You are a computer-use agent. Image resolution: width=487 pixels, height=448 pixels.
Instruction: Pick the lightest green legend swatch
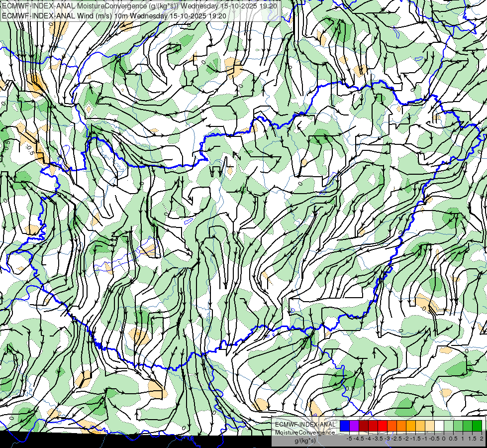click(449, 426)
